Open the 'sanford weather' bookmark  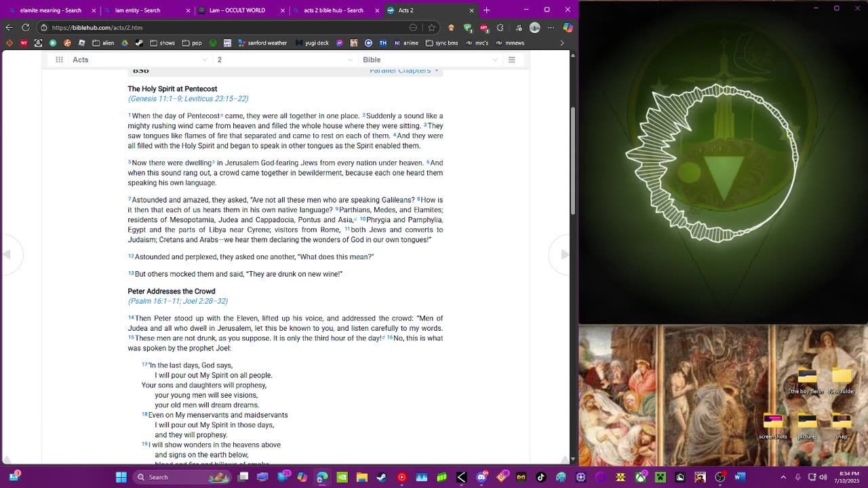[262, 43]
